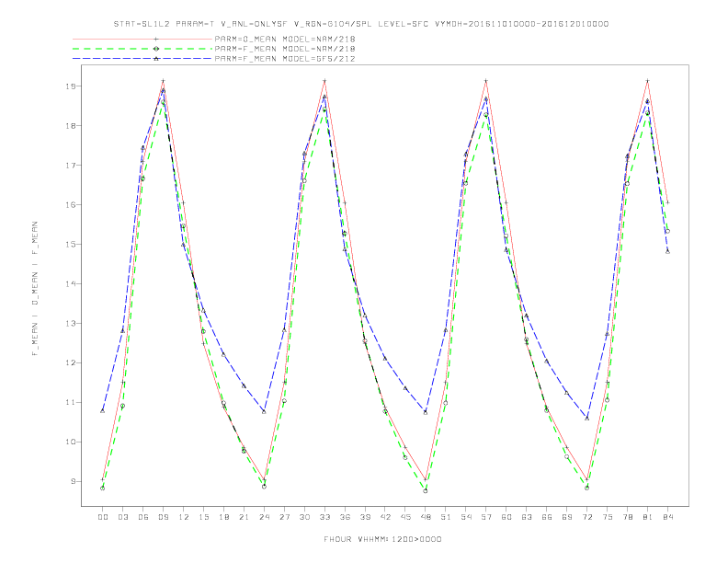Image resolution: width=728 pixels, height=563 pixels.
Task: Click y-axis tick value 13
Action: point(71,323)
